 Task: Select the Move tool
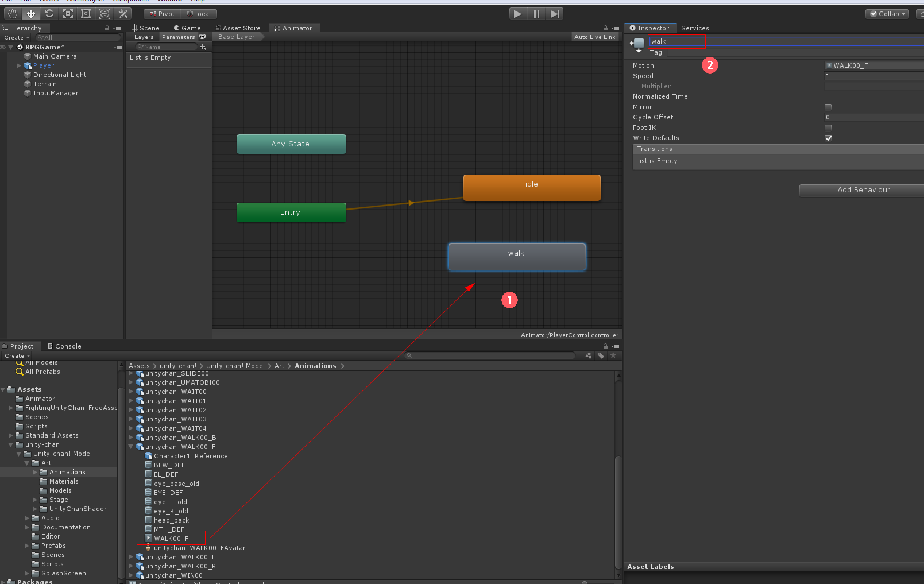tap(31, 14)
